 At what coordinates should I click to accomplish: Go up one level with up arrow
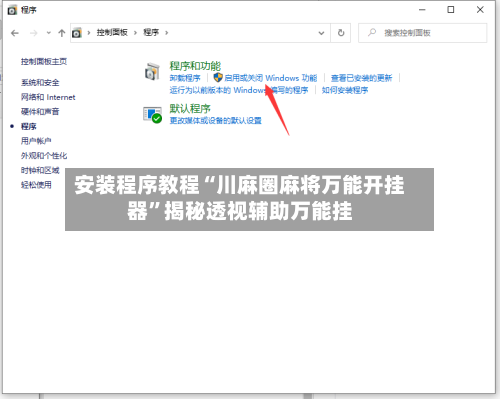click(x=61, y=33)
